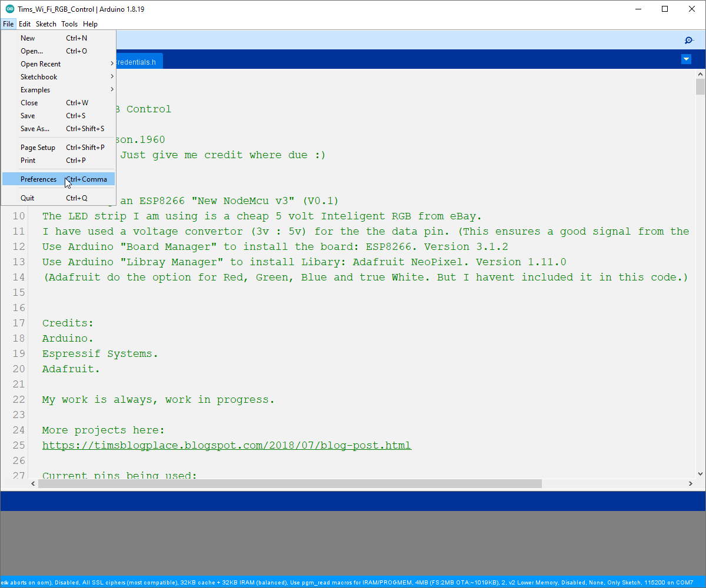
Task: Open Page Setup from File menu
Action: [x=58, y=148]
